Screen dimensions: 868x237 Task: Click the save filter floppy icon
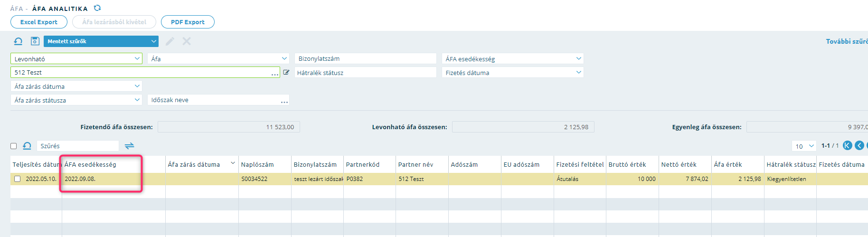[x=35, y=41]
